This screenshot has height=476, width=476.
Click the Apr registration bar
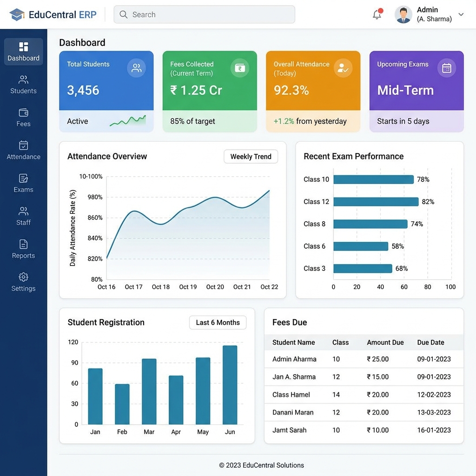176,400
